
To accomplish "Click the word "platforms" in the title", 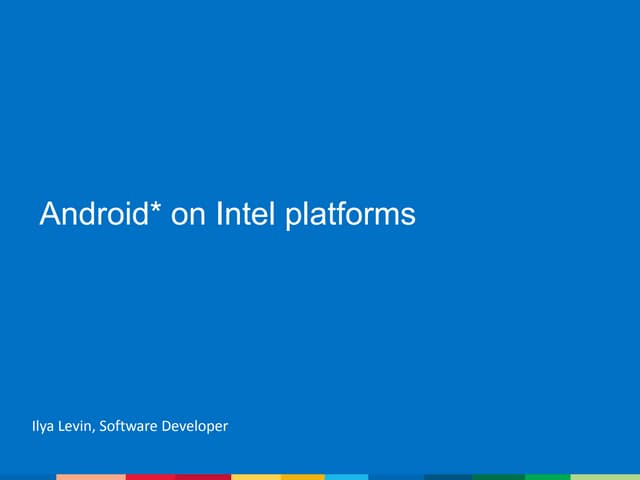I will [350, 216].
